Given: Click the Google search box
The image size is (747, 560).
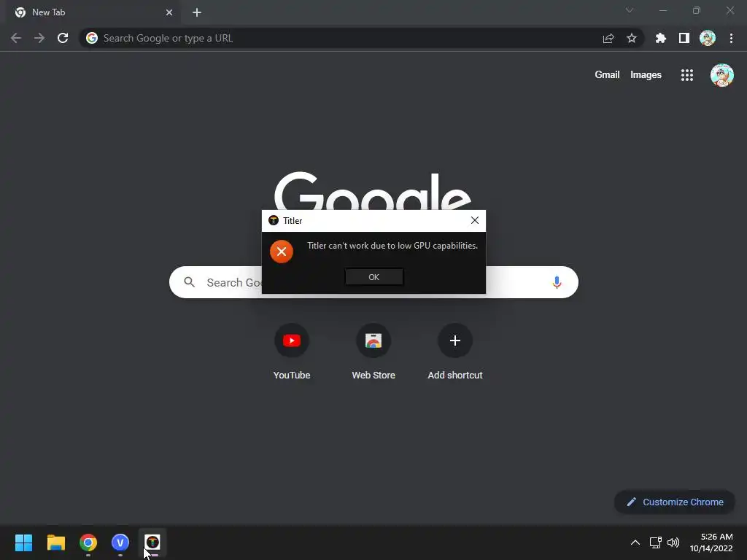Looking at the screenshot, I should [373, 282].
